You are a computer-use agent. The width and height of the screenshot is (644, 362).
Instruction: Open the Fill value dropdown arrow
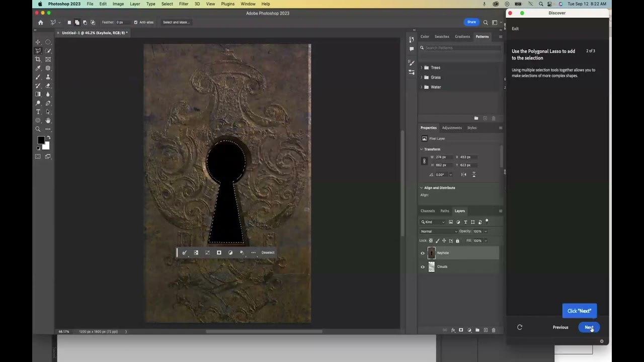[x=486, y=241]
